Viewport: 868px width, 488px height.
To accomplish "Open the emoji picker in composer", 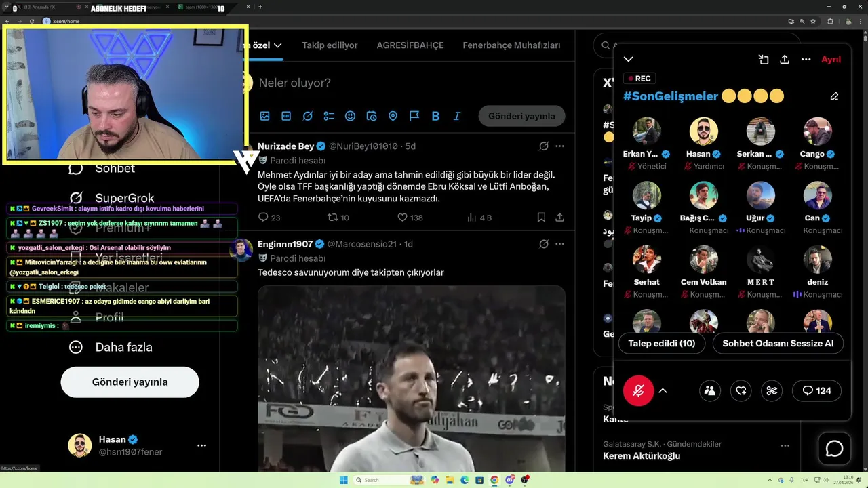I will coord(350,116).
